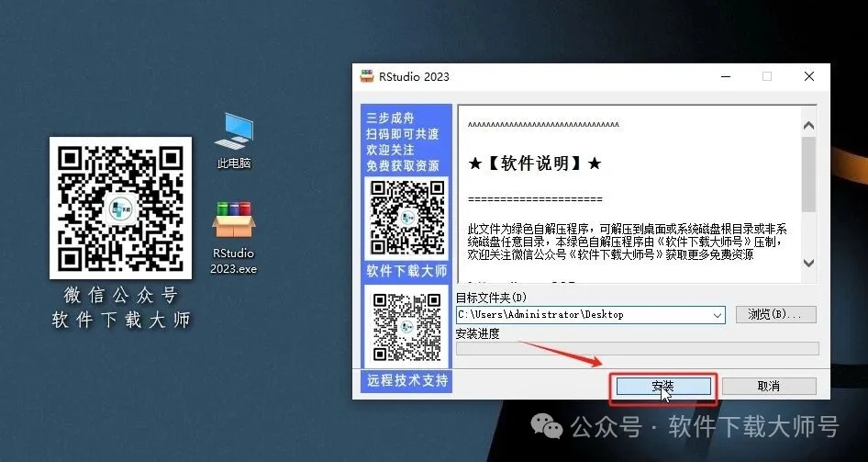868x462 pixels.
Task: Click the 此文件为绿色自解压程序 description paragraph
Action: [x=628, y=242]
